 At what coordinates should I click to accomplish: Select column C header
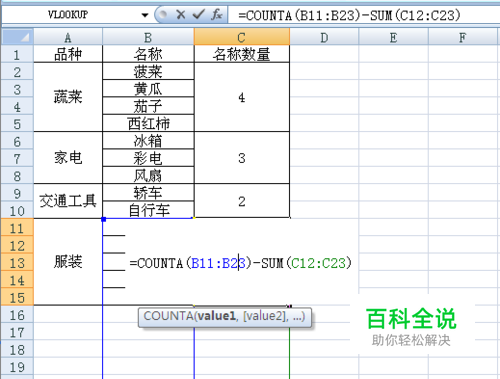pos(242,37)
